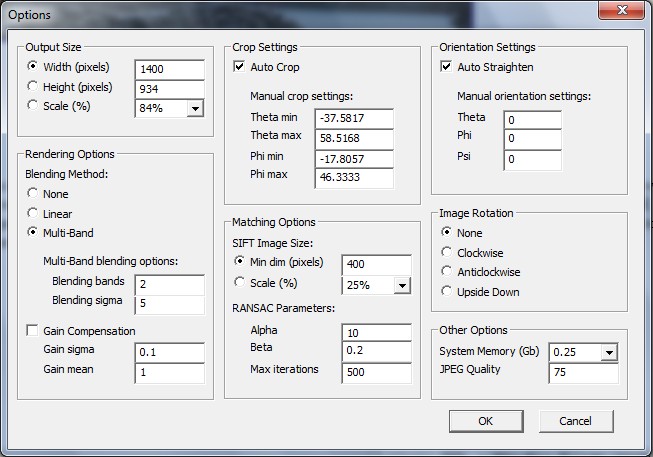
Task: Choose Multi-Band blending method
Action: coord(32,232)
